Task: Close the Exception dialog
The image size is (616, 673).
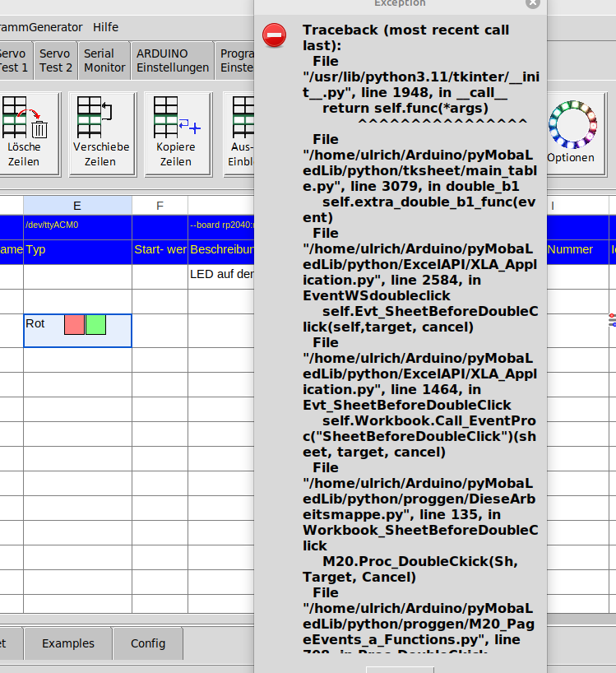Action: (533, 3)
